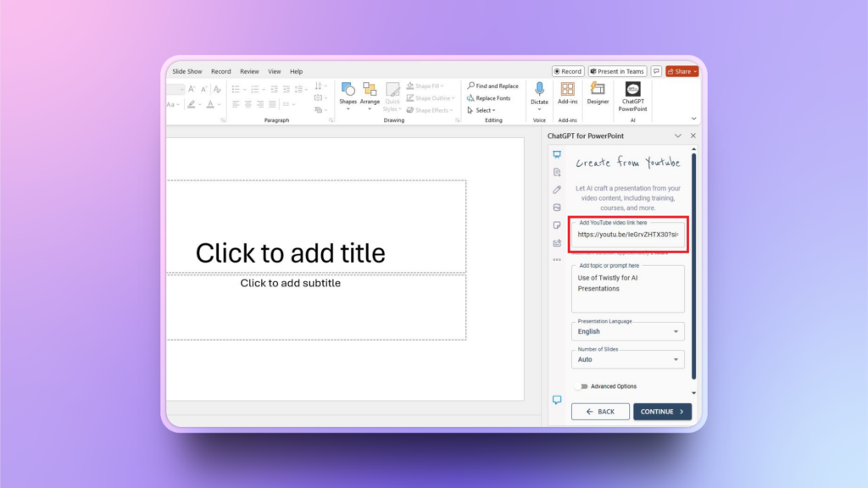Click the font color A icon
The width and height of the screenshot is (868, 488).
[210, 104]
